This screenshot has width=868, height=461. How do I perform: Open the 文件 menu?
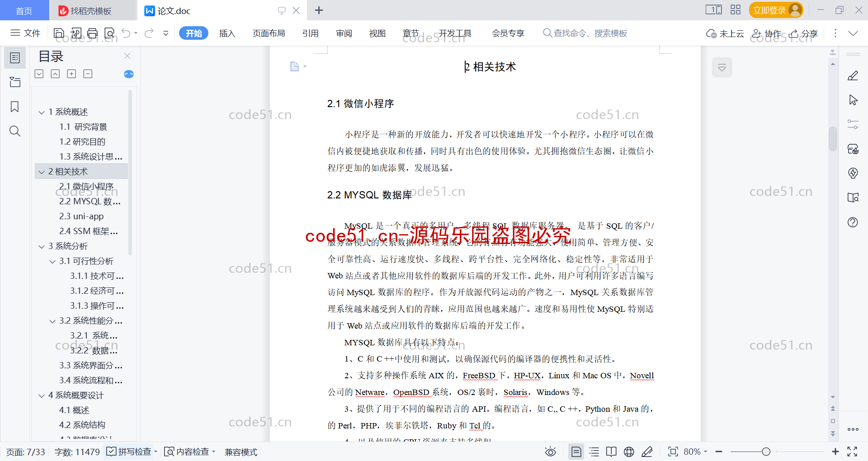pyautogui.click(x=26, y=33)
